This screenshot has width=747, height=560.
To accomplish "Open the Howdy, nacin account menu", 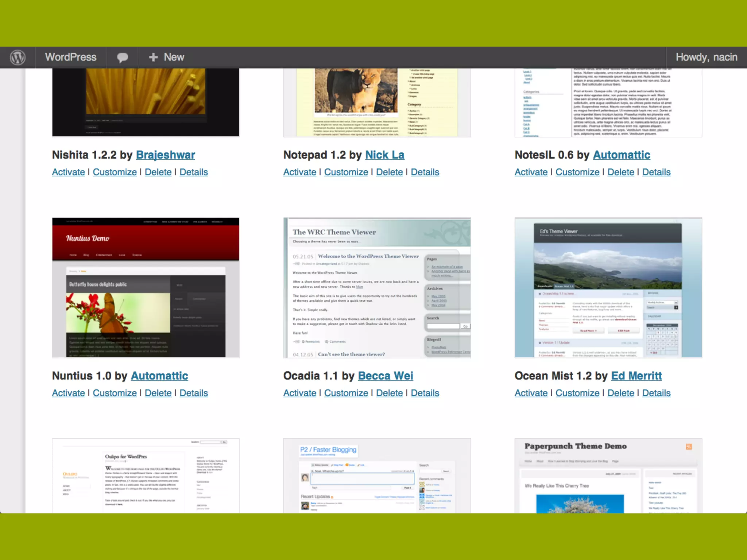I will click(706, 57).
